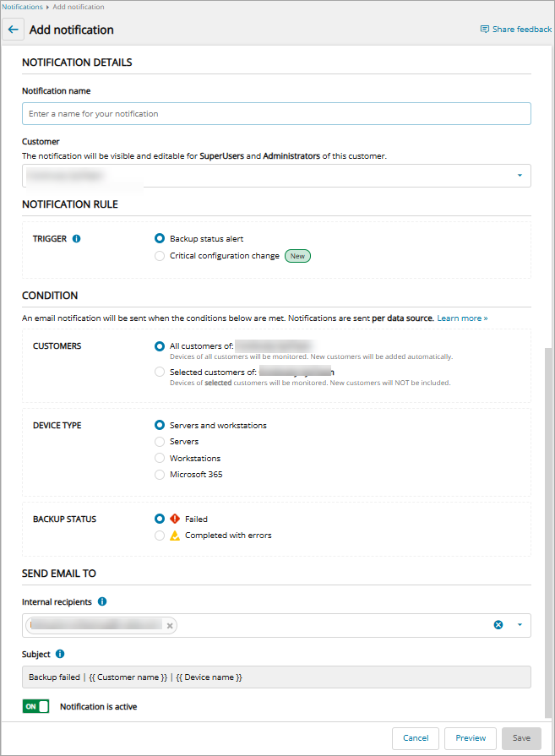Click the yellow Completed with errors icon
This screenshot has height=756, width=555.
[175, 536]
